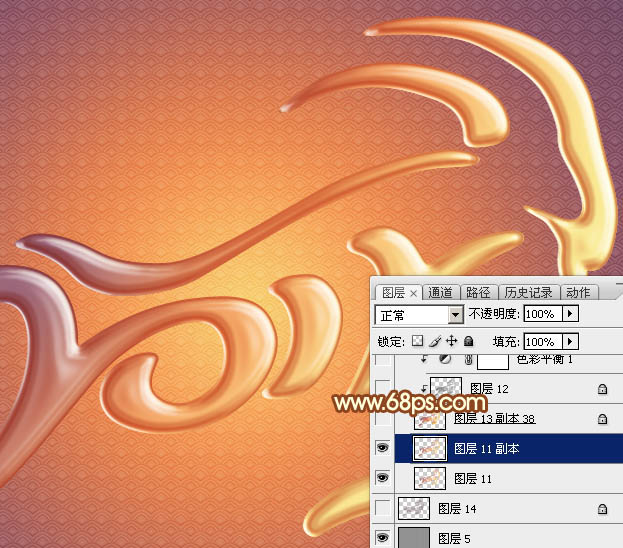The height and width of the screenshot is (548, 623).
Task: Click the lock image pixels brush icon
Action: pos(435,341)
